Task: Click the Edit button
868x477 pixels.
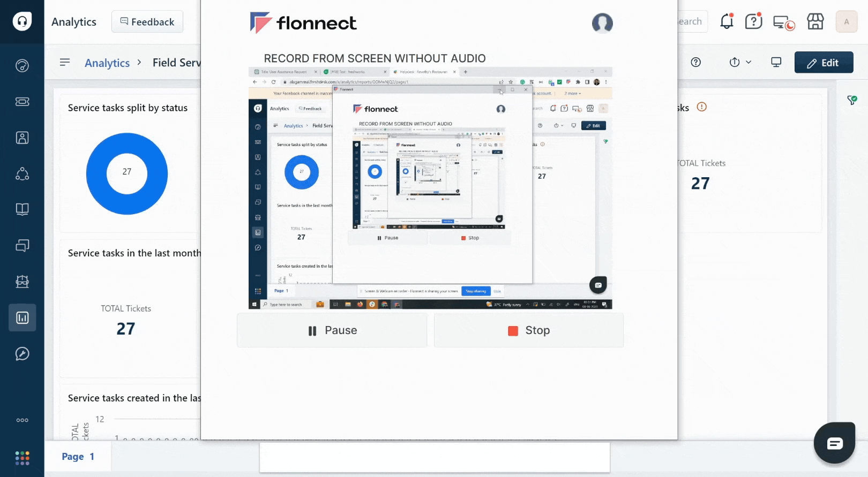Action: pyautogui.click(x=824, y=63)
